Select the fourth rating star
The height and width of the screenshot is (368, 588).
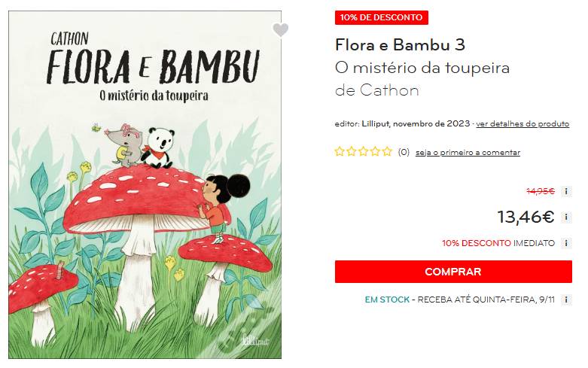tap(376, 152)
